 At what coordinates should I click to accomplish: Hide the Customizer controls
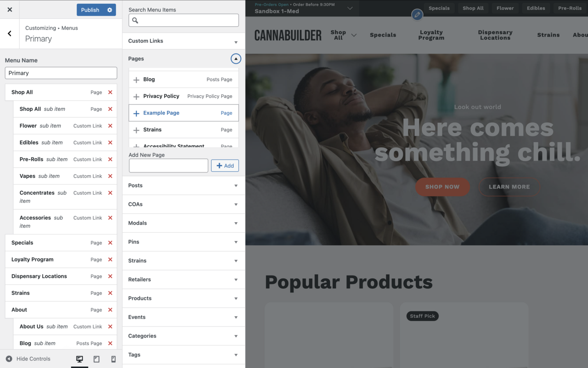pos(28,359)
